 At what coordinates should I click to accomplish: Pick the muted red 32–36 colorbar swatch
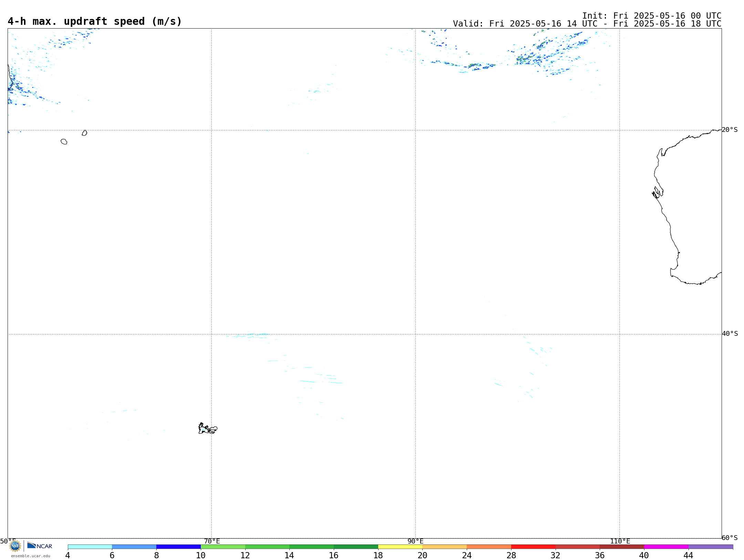pos(578,547)
